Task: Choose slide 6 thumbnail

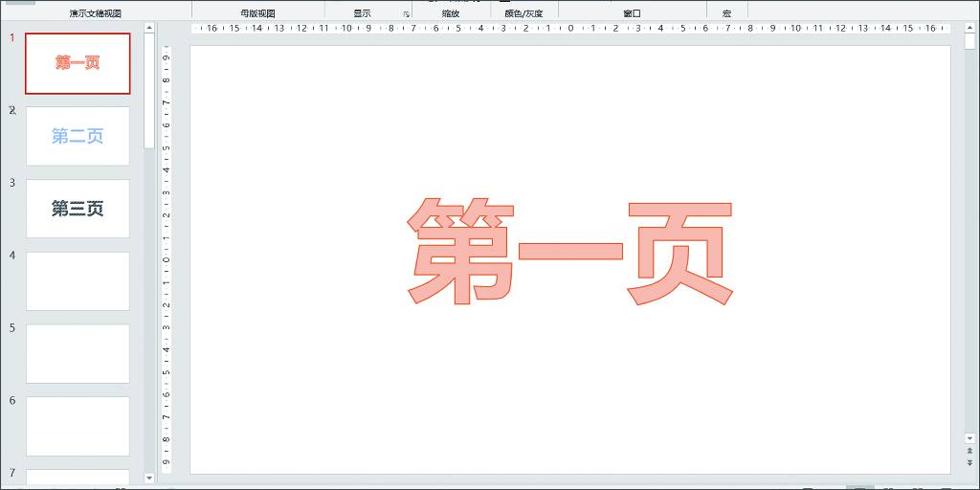Action: 78,426
